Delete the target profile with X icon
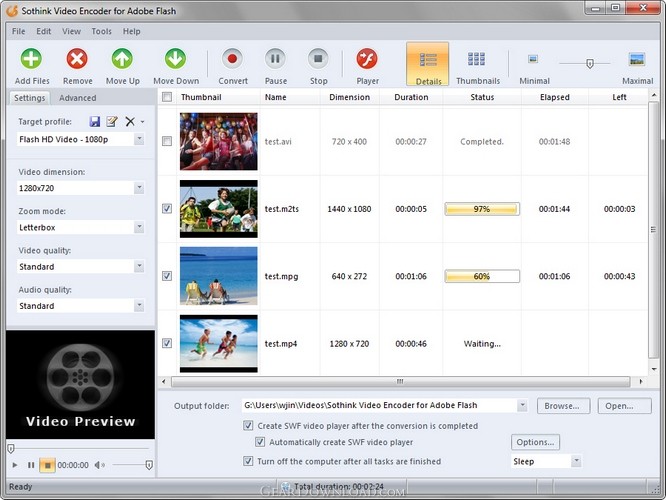Screen dimensions: 666x500 coord(130,122)
